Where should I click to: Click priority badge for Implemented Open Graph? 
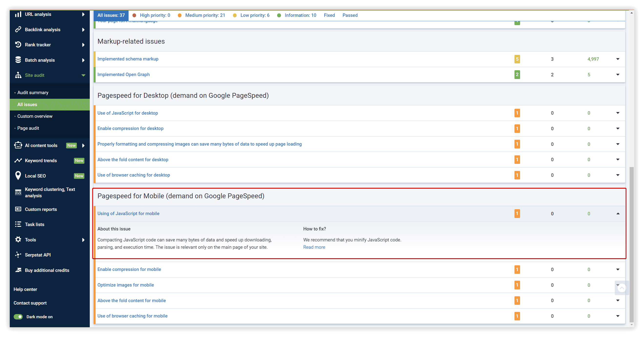pos(517,75)
